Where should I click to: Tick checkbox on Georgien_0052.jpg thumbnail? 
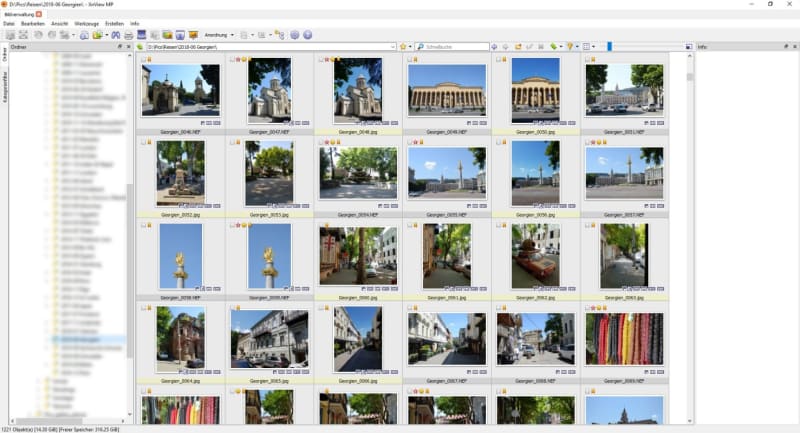point(143,142)
